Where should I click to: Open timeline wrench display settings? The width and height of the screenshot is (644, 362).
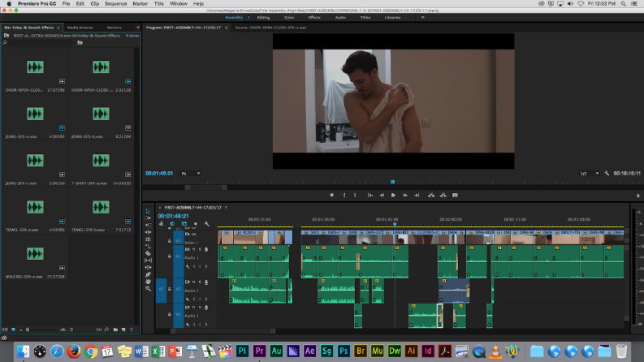tap(206, 224)
